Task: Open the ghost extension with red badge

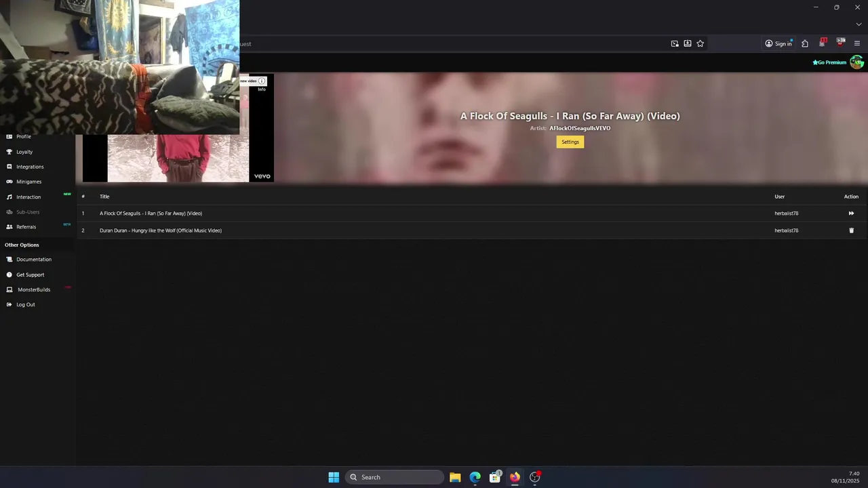Action: (x=823, y=43)
